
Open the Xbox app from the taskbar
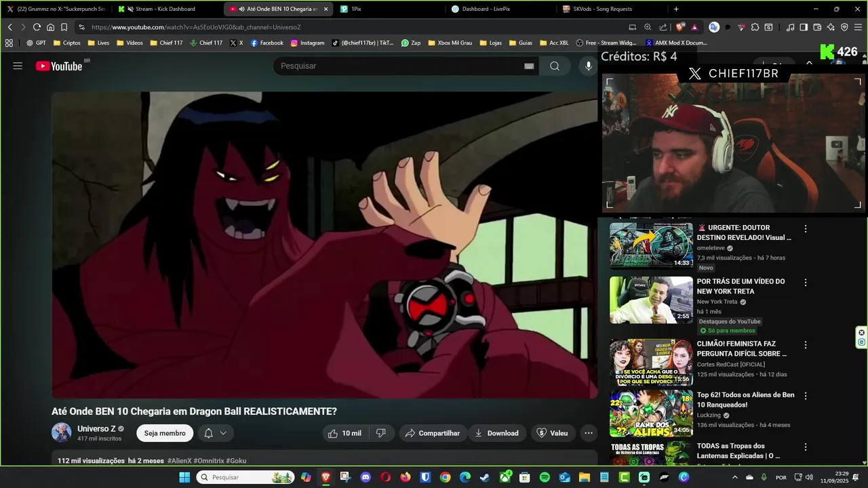pyautogui.click(x=505, y=477)
